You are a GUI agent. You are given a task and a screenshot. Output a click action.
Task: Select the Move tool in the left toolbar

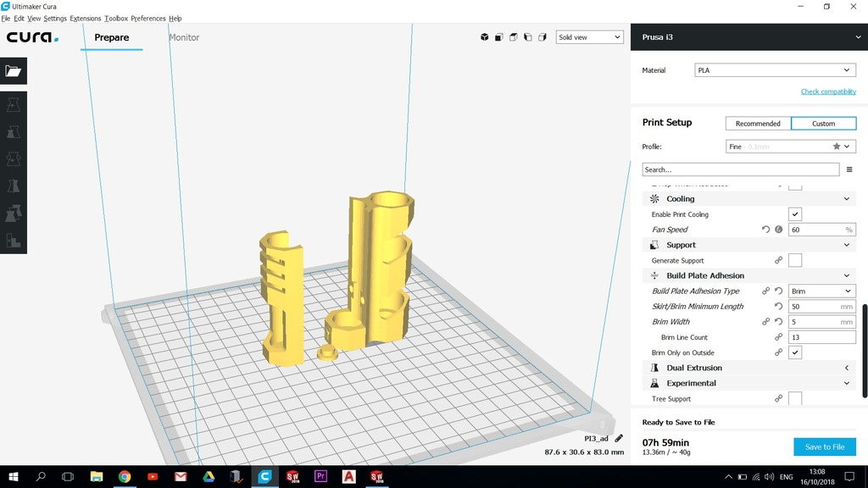click(x=13, y=104)
